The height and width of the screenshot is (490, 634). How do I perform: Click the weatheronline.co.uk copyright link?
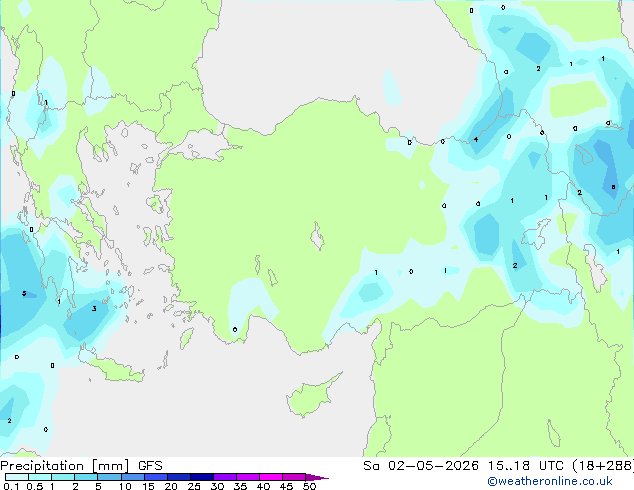tap(550, 481)
